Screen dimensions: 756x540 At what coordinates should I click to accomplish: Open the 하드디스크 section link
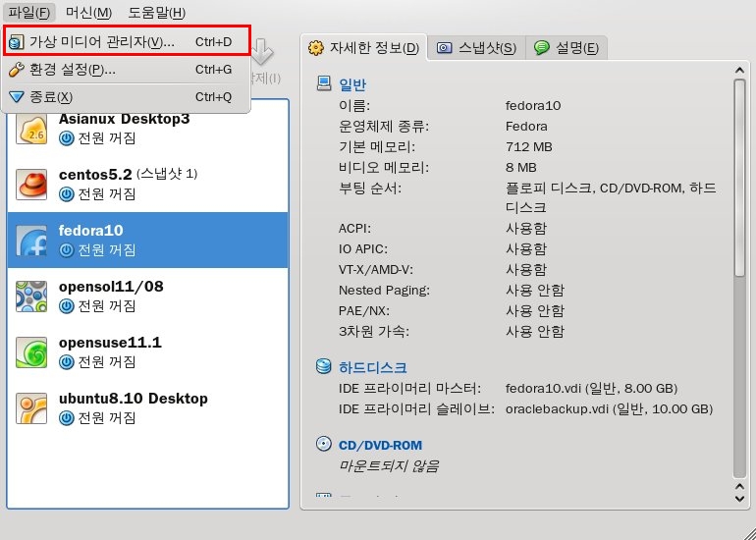click(x=373, y=368)
